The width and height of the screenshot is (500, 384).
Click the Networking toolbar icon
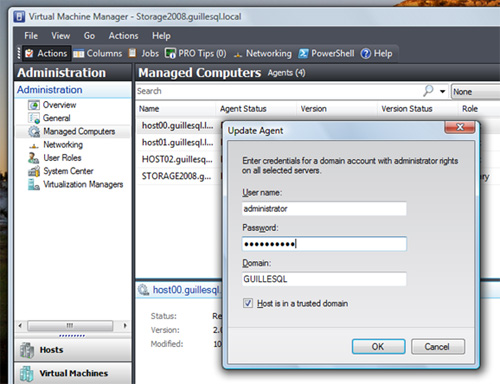pos(238,55)
